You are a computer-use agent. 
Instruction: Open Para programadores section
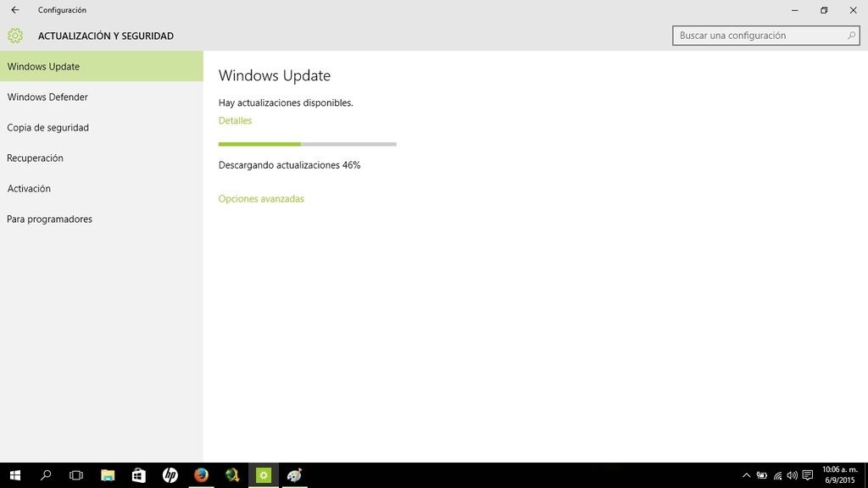click(x=102, y=219)
